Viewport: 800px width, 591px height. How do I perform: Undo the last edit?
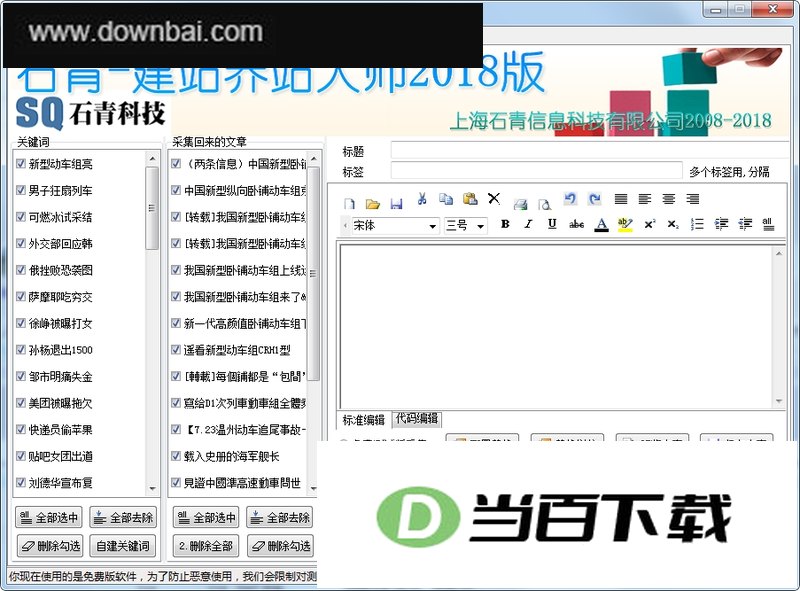click(570, 199)
